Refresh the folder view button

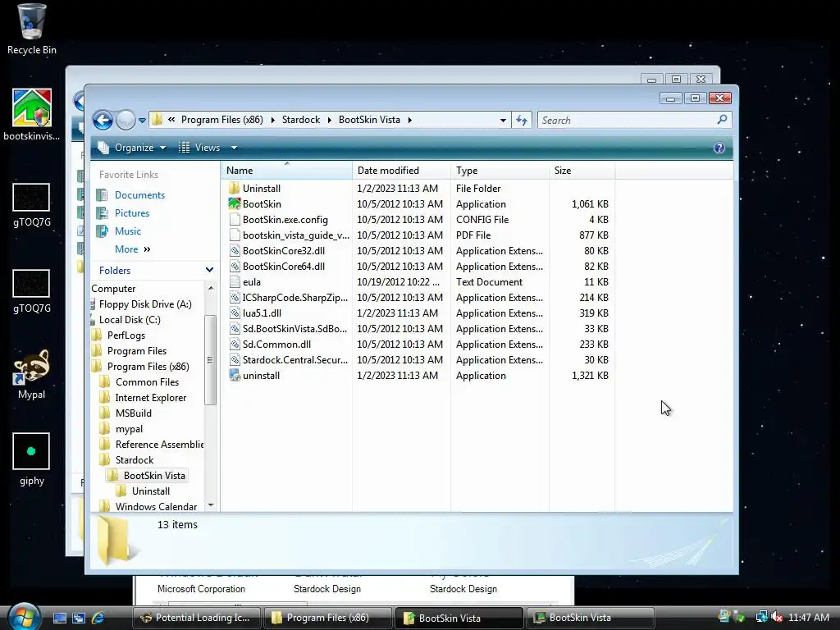pos(522,120)
